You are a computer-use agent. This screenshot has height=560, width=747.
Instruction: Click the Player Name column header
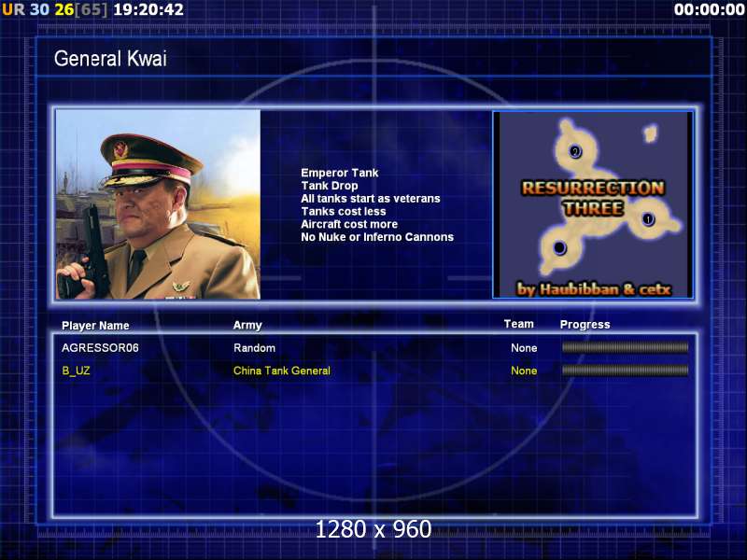pos(95,326)
